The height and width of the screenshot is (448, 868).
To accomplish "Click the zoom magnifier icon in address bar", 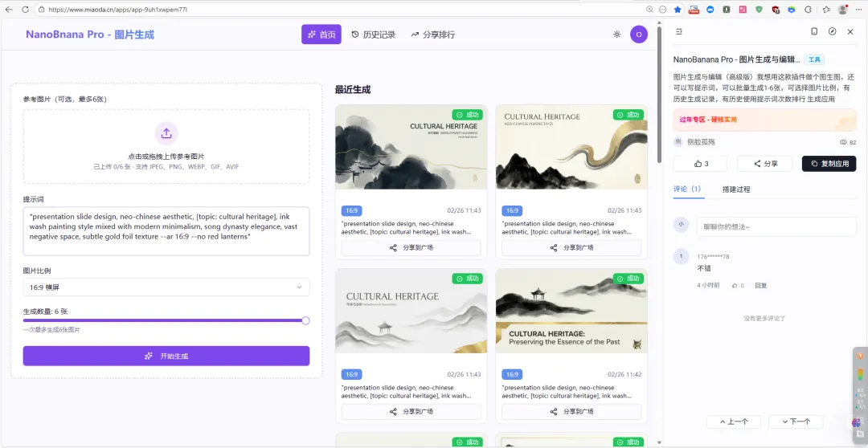I will click(x=650, y=10).
